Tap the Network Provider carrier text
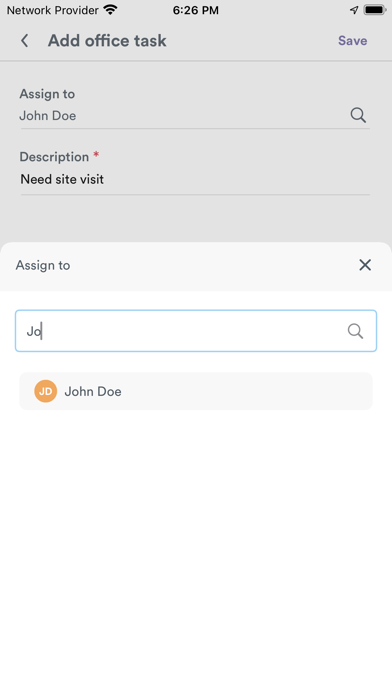 pos(52,10)
